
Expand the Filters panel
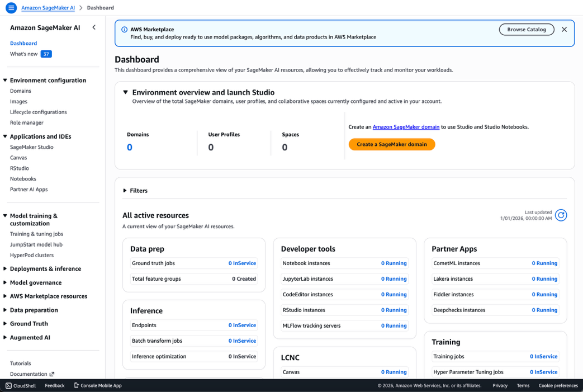(x=125, y=191)
